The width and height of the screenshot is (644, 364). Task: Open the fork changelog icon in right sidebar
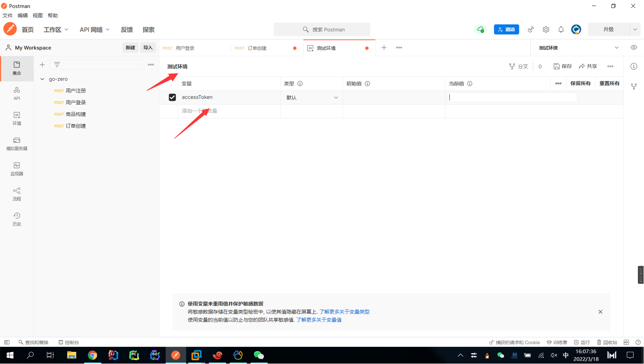pyautogui.click(x=634, y=86)
